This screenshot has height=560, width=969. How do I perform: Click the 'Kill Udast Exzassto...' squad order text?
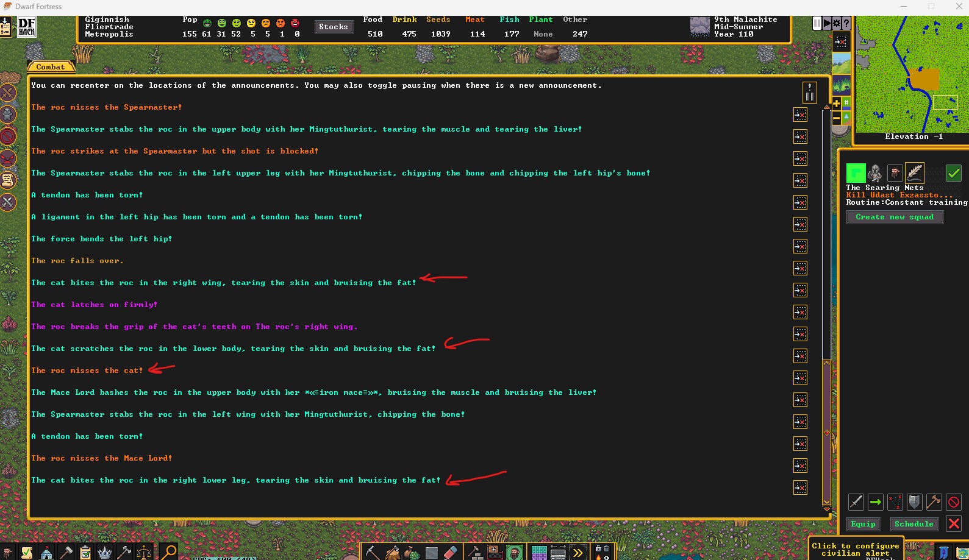point(899,195)
